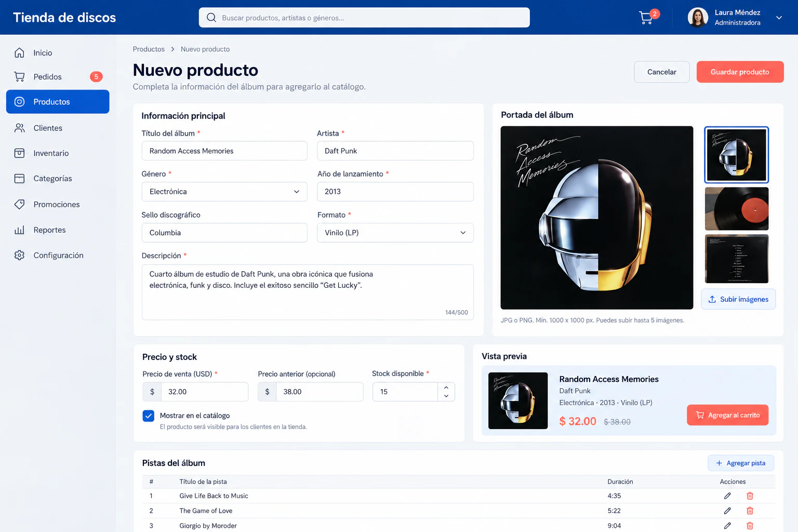Go to Inicio in sidebar
Viewport: 798px width, 532px height.
point(58,53)
